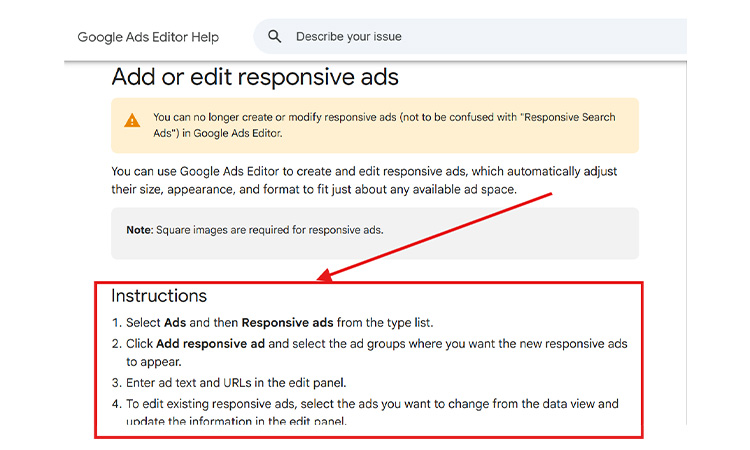Viewport: 750px width, 450px height.
Task: Click step 4 'To edit existing responsive ads'
Action: [x=373, y=413]
